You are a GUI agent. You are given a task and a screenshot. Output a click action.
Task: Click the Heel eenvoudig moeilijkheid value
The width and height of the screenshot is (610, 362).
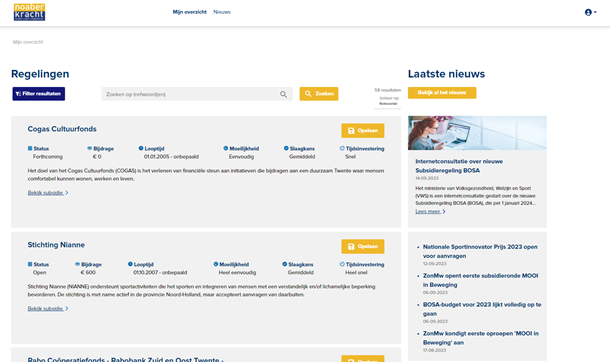point(237,273)
